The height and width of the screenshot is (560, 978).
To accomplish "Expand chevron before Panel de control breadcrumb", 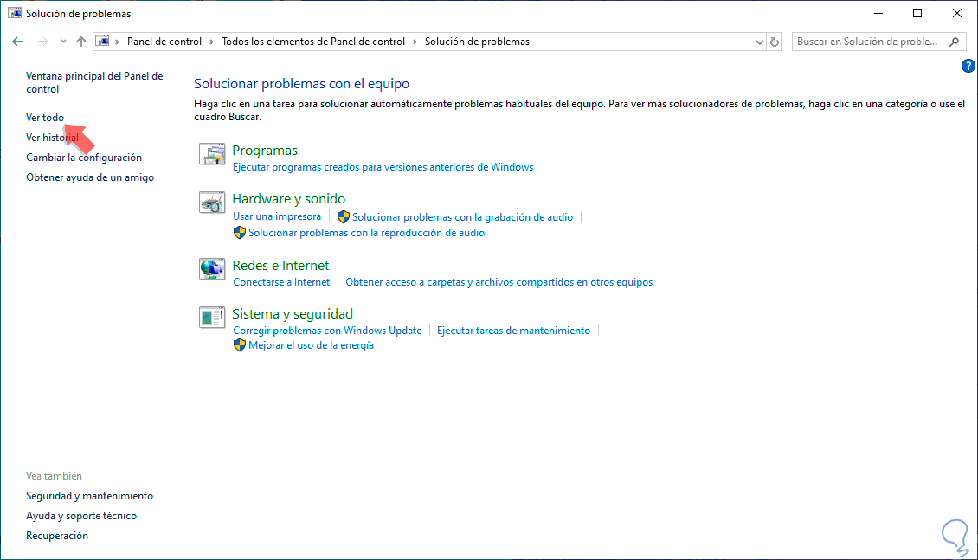I will (117, 42).
